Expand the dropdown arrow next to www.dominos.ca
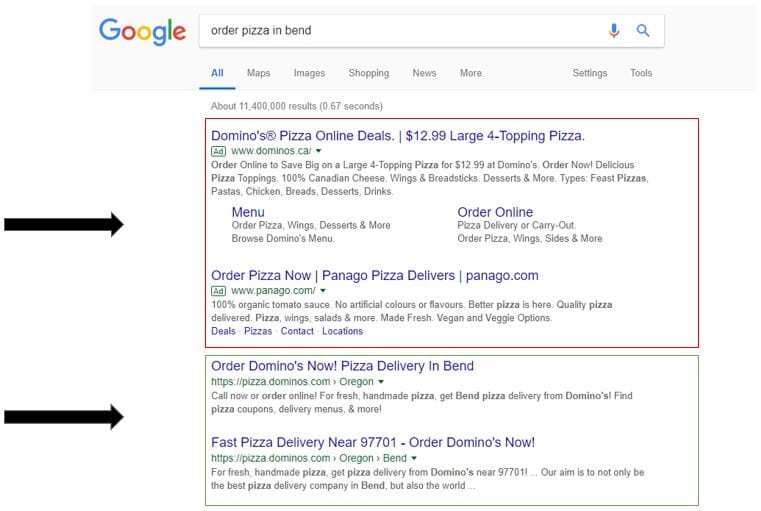This screenshot has width=761, height=511. point(319,151)
